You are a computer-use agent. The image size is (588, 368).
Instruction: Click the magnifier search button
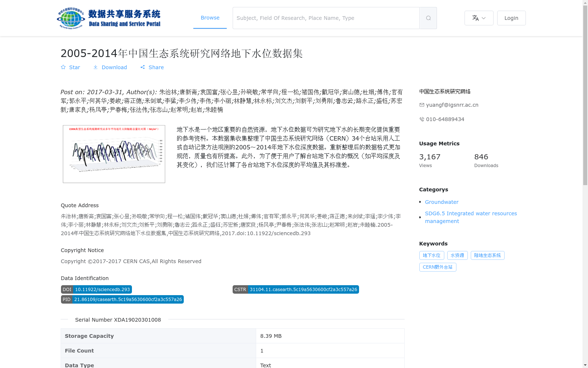(x=428, y=18)
